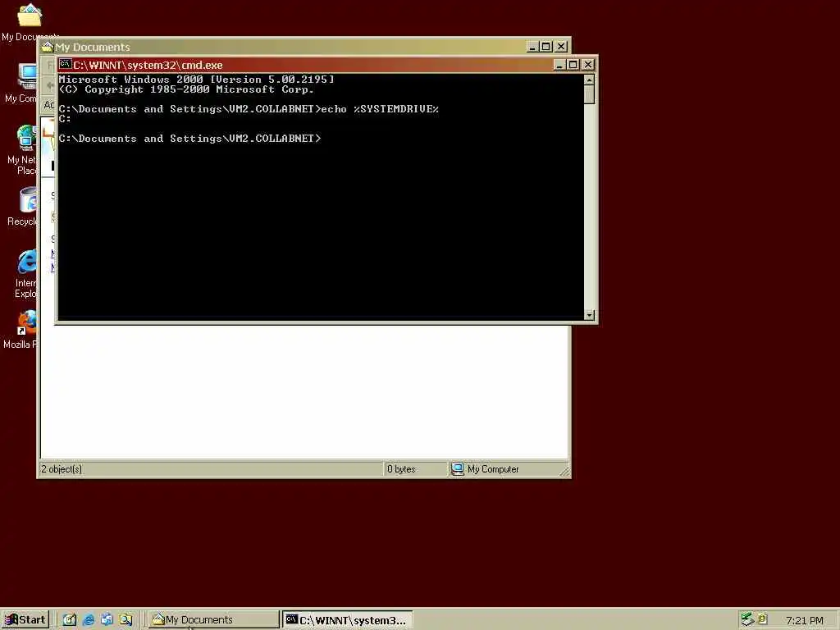Click the 'echo %SYSTEMDRIVE%' command text

pyautogui.click(x=380, y=109)
